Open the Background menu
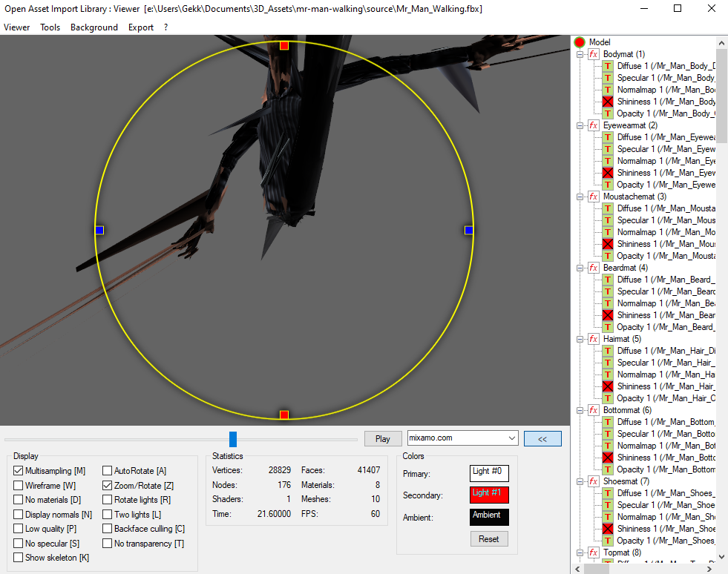Viewport: 728px width, 574px height. click(x=94, y=27)
